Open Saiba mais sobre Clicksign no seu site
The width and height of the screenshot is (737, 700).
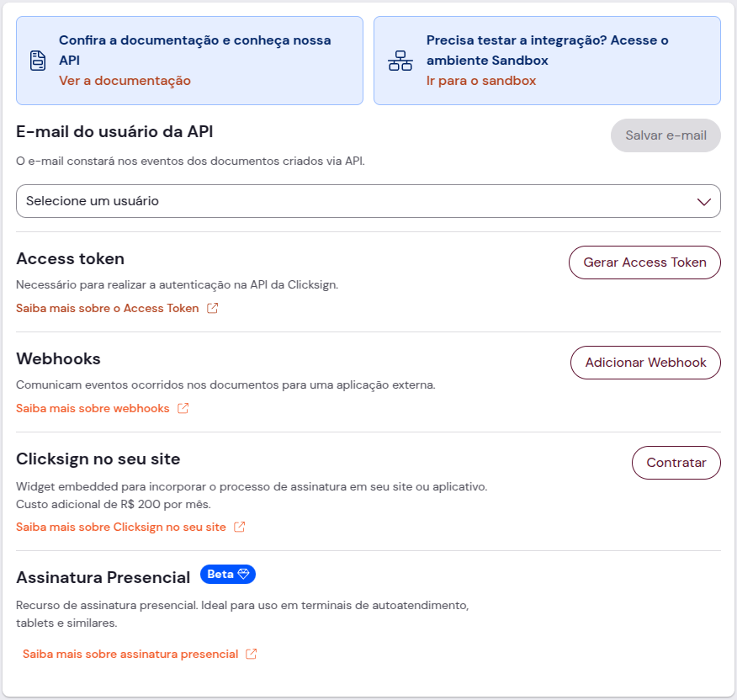pos(121,527)
